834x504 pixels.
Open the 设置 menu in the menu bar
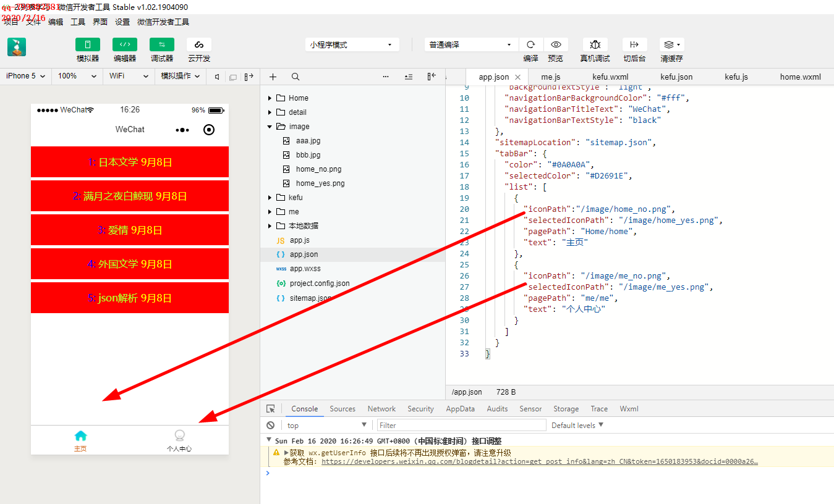[121, 21]
